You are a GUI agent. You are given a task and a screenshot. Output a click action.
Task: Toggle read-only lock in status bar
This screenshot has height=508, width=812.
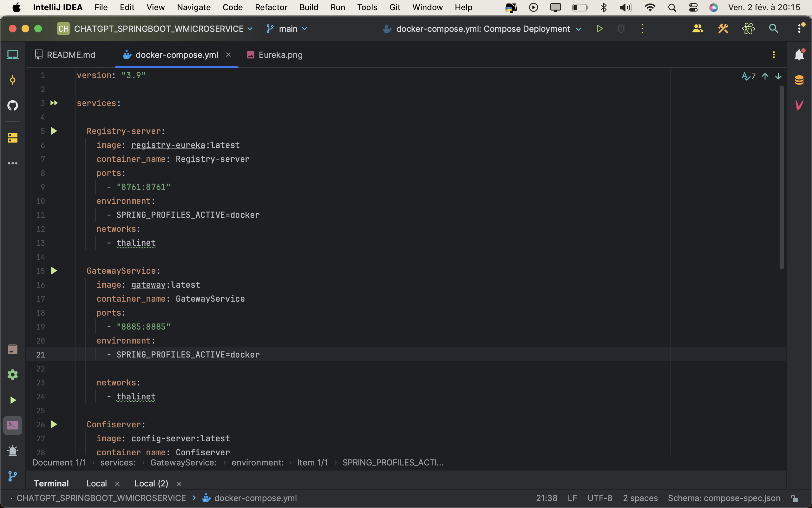(x=795, y=498)
